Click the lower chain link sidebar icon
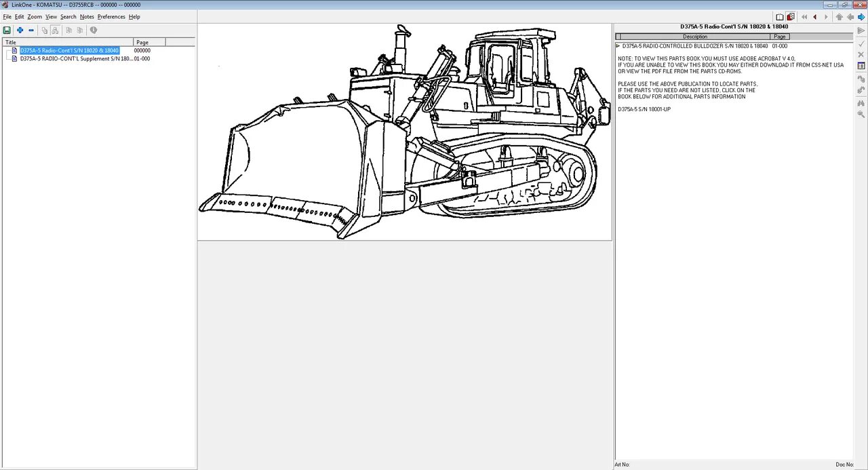This screenshot has width=868, height=470. 861,90
